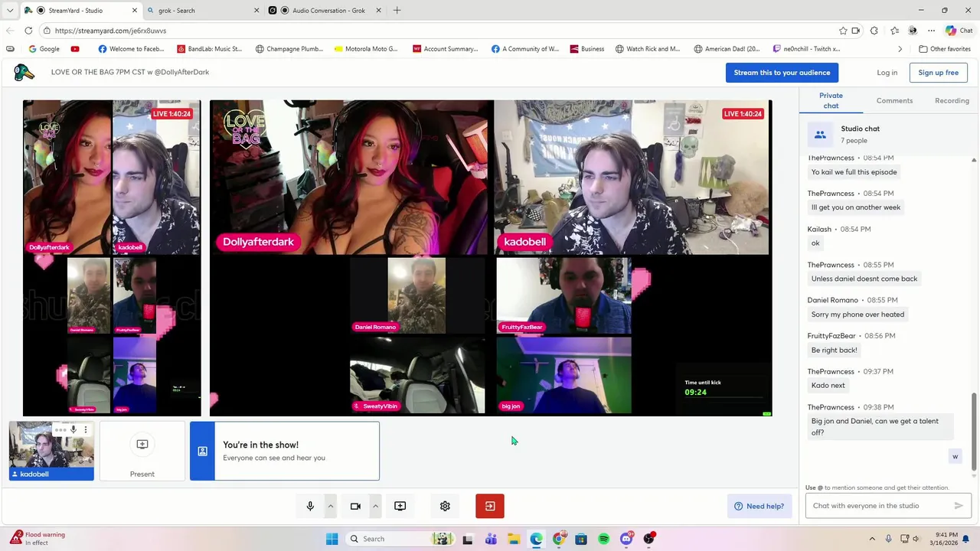980x551 pixels.
Task: Open the Present tile
Action: pos(142,452)
